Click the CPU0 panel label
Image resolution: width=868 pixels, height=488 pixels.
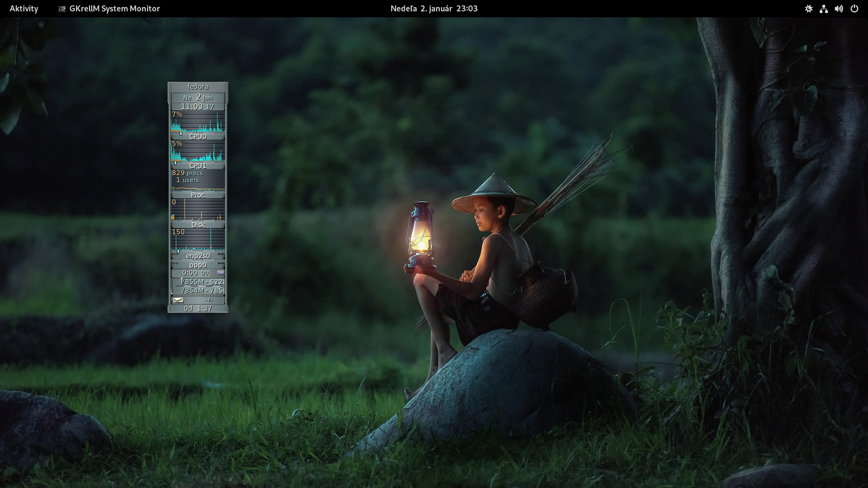[x=198, y=137]
